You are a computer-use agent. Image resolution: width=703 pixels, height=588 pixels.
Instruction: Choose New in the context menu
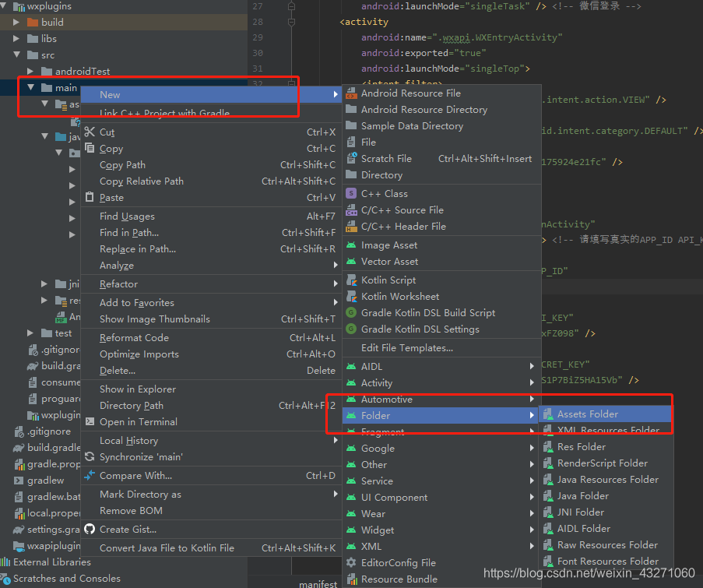click(211, 95)
